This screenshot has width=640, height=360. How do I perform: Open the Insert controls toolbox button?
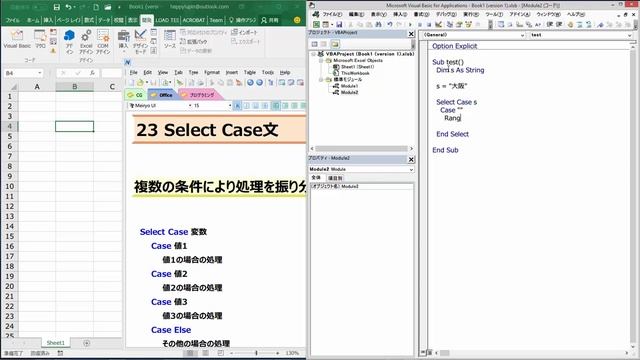click(123, 42)
